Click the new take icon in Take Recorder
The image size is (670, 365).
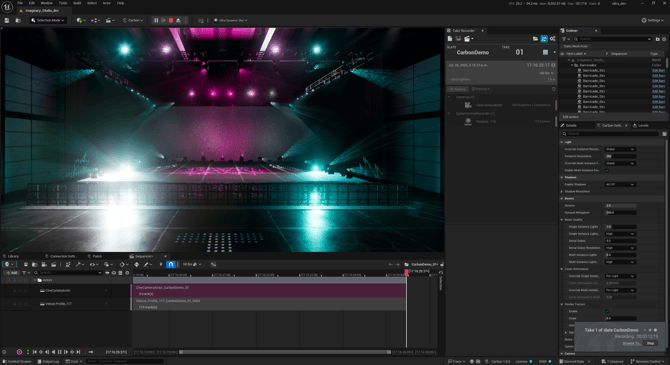450,39
